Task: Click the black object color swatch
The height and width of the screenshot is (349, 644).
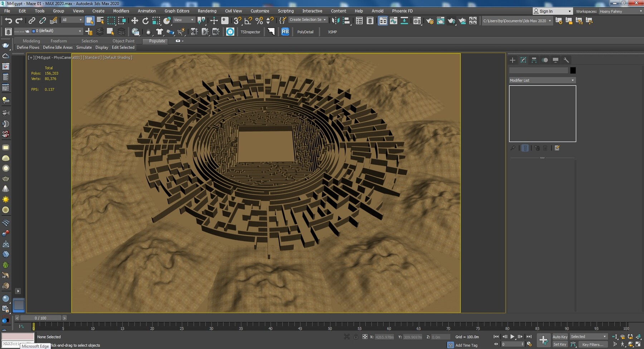Action: [573, 70]
